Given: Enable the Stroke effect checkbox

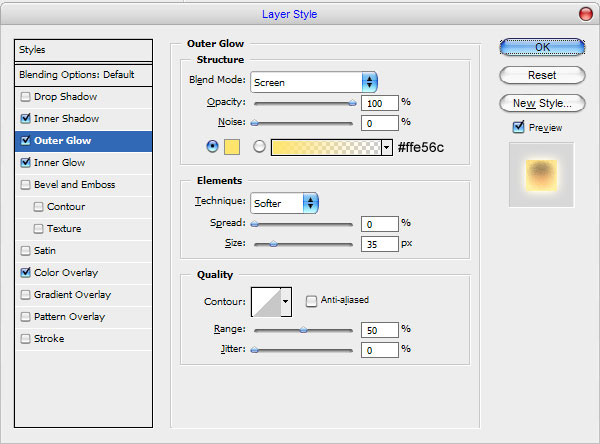Looking at the screenshot, I should tap(25, 339).
